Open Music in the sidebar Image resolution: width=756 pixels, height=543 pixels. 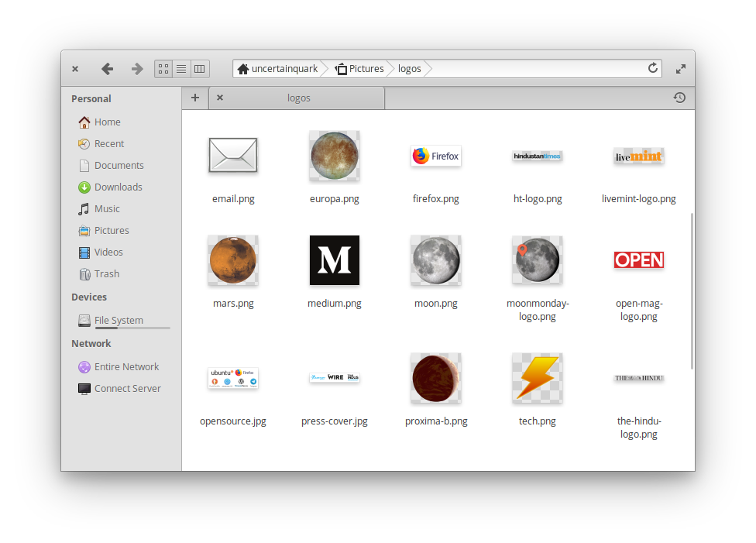99,209
